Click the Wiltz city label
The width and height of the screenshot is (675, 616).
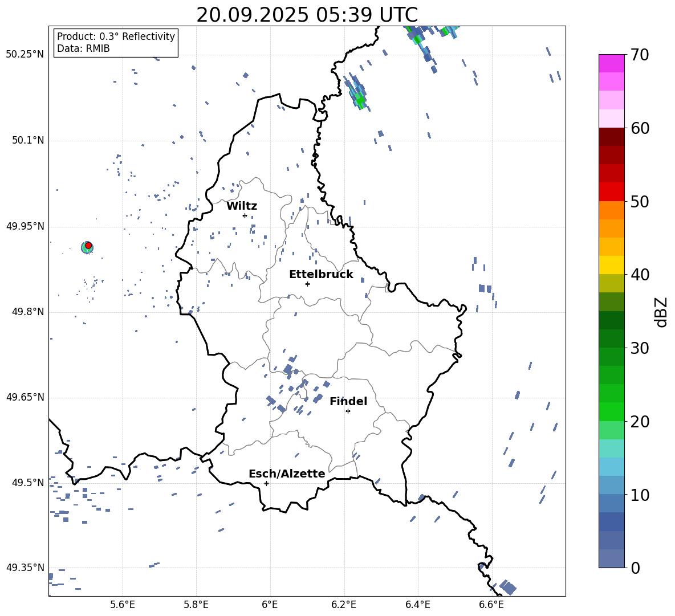(242, 206)
